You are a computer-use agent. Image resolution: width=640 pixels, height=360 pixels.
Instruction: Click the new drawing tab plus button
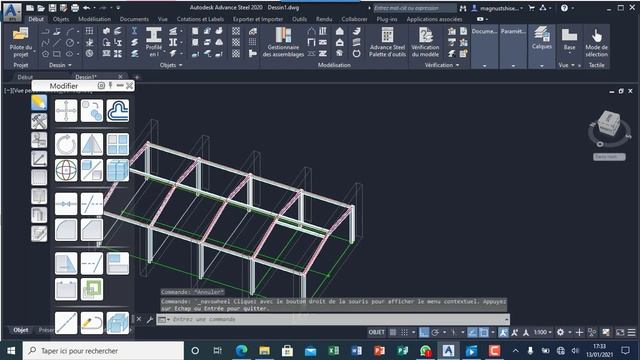tap(137, 77)
